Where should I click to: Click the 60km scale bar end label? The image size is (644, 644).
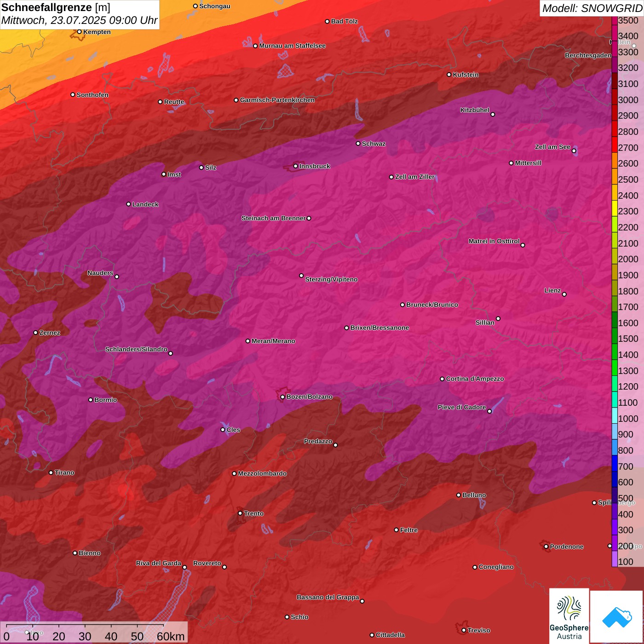coord(171,636)
